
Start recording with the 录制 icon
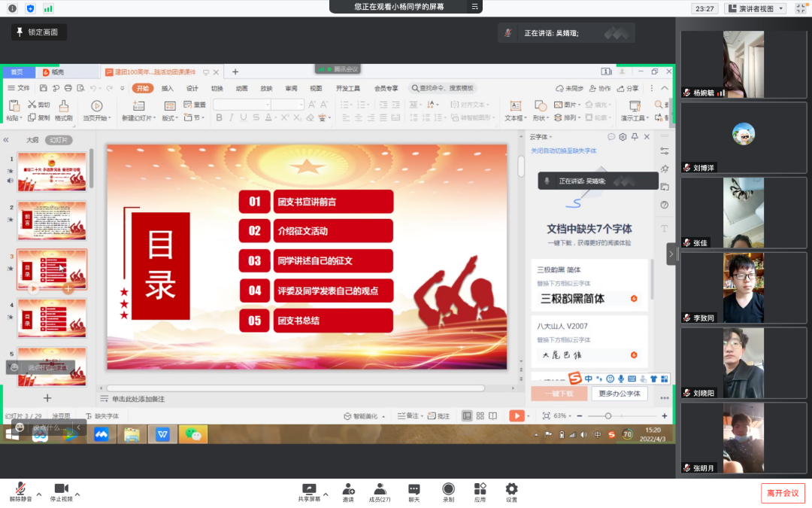(x=448, y=491)
